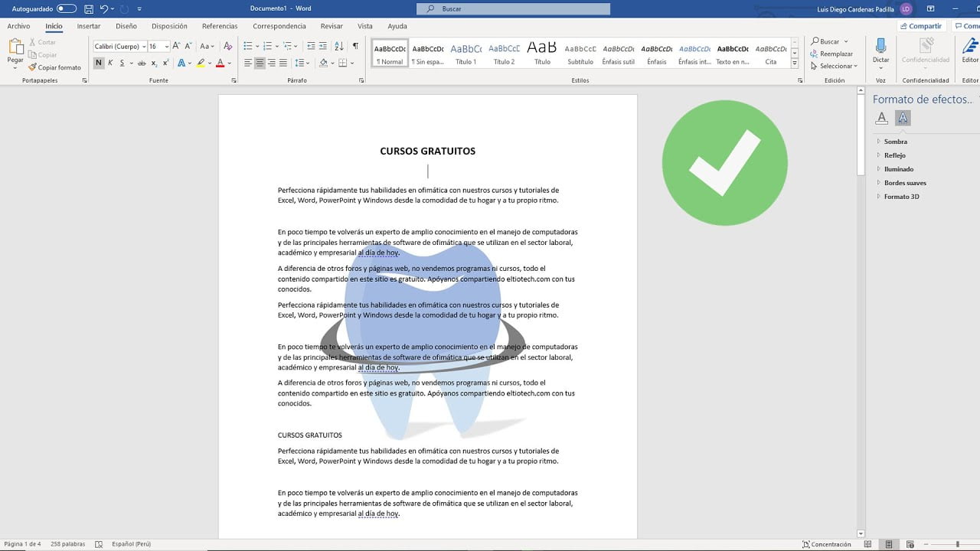Open the Archivo tab
This screenshot has width=980, height=551.
tap(18, 26)
